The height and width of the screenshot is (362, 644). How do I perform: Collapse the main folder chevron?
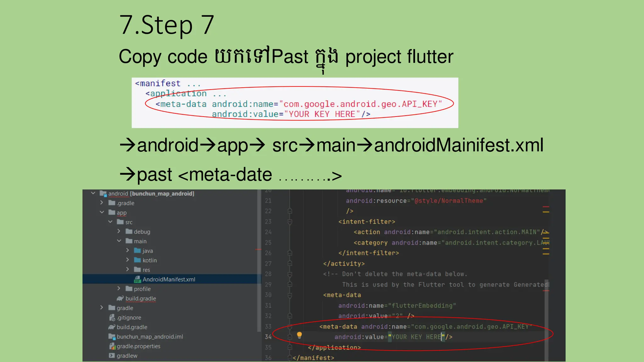(x=119, y=241)
